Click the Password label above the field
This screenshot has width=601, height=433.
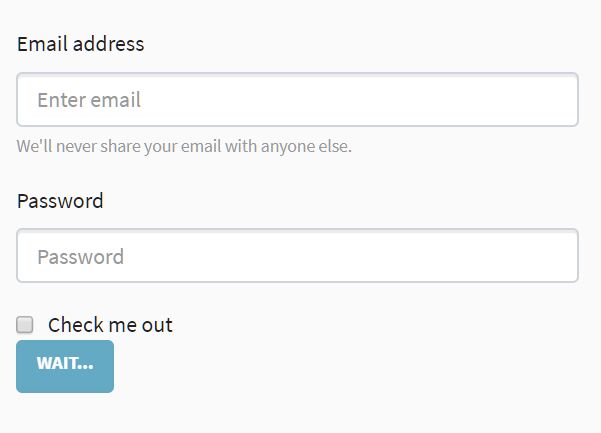(60, 200)
